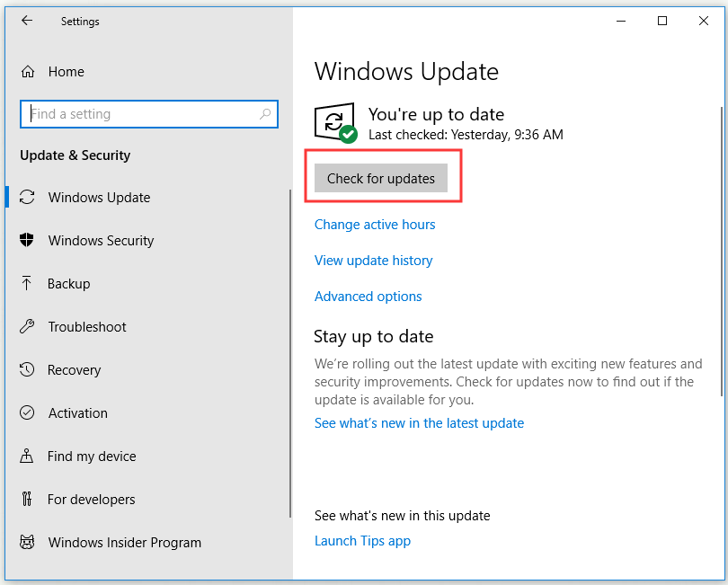View the update history
Viewport: 728px width, 585px height.
click(373, 260)
